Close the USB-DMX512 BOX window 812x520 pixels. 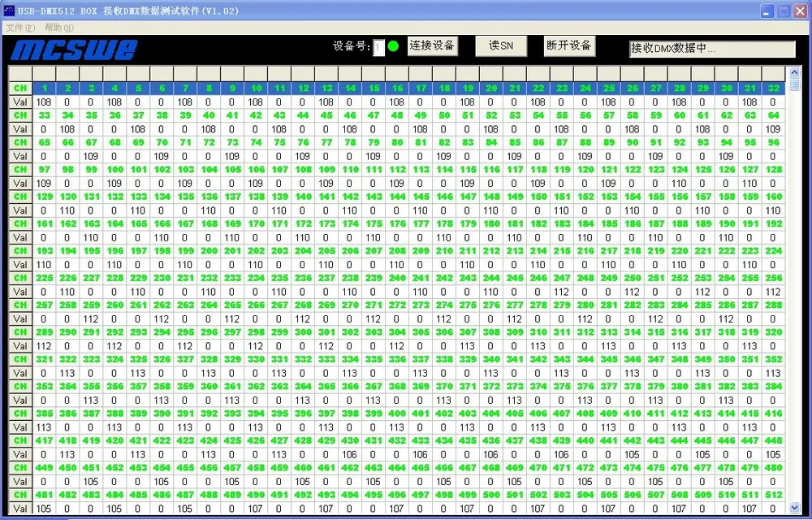click(801, 11)
